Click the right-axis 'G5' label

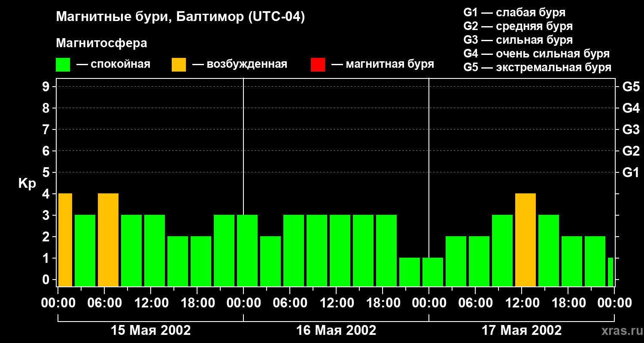pyautogui.click(x=631, y=87)
